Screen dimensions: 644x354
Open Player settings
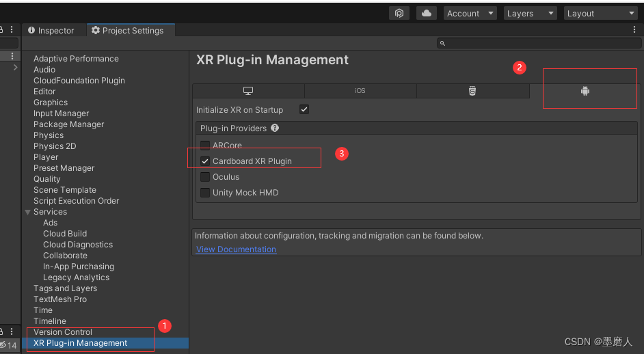(46, 157)
